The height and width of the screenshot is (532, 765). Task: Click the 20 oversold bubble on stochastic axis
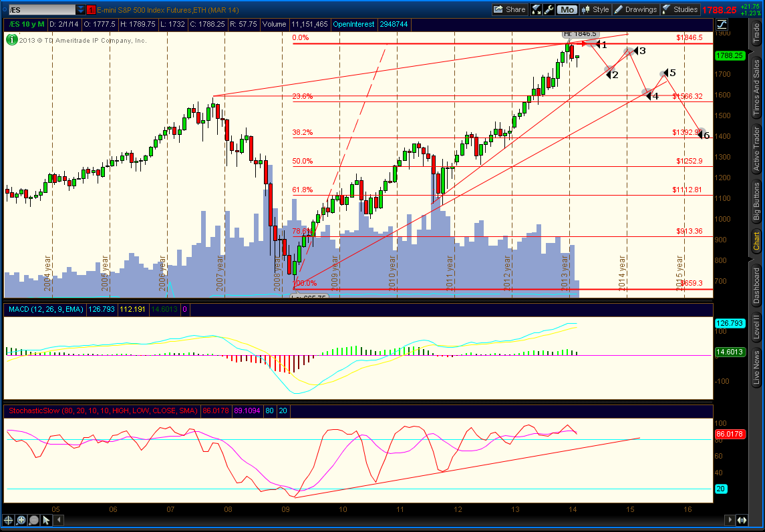coord(721,489)
